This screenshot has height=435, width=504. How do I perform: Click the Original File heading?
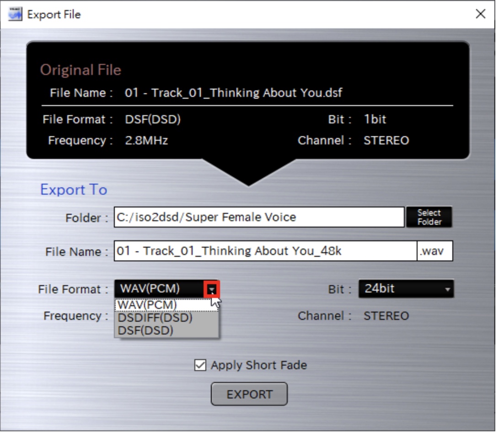80,70
